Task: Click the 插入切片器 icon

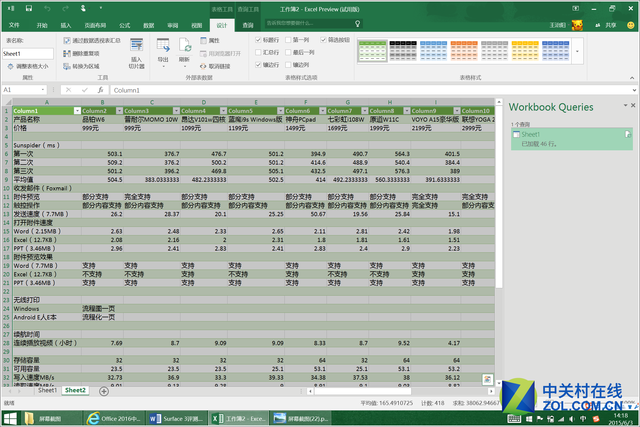Action: point(136,45)
